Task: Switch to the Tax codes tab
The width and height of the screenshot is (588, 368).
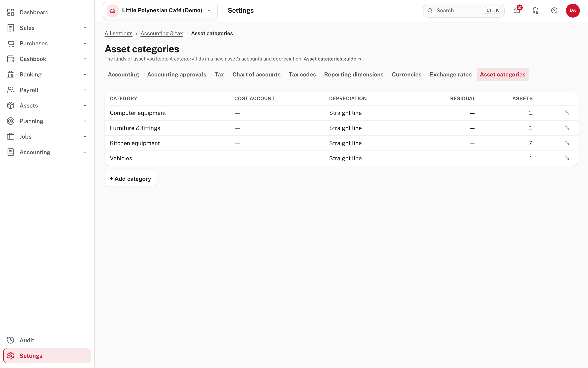Action: tap(302, 74)
